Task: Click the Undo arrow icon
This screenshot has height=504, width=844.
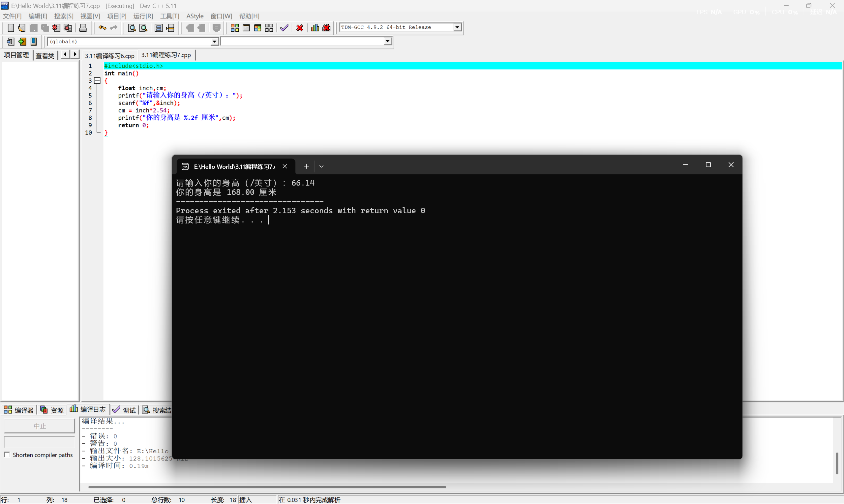Action: point(102,28)
